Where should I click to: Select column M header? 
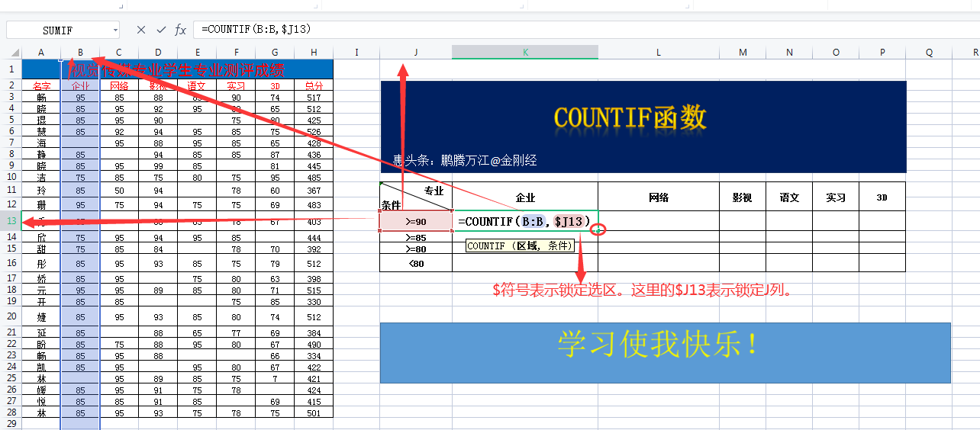(x=743, y=53)
